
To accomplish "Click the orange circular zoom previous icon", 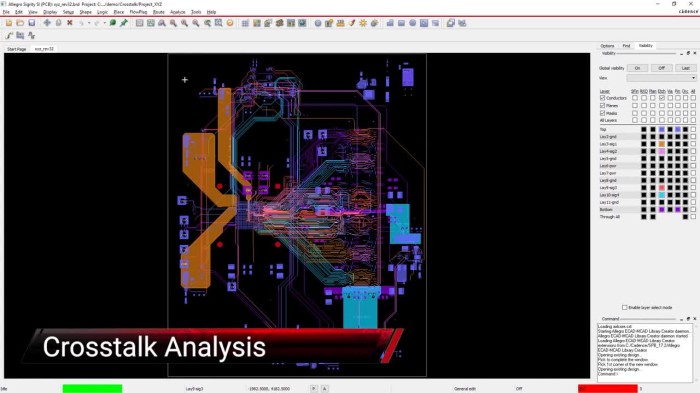I will 230,23.
